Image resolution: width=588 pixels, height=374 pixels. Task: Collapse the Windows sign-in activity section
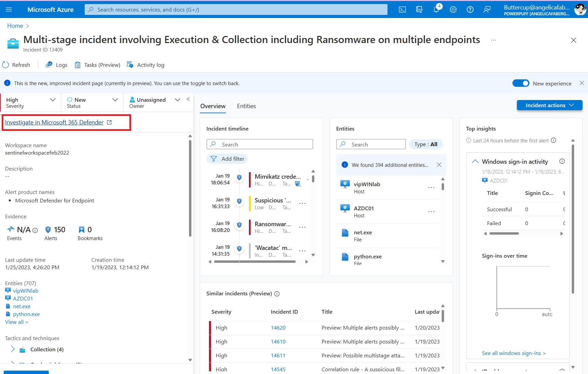[x=475, y=162]
